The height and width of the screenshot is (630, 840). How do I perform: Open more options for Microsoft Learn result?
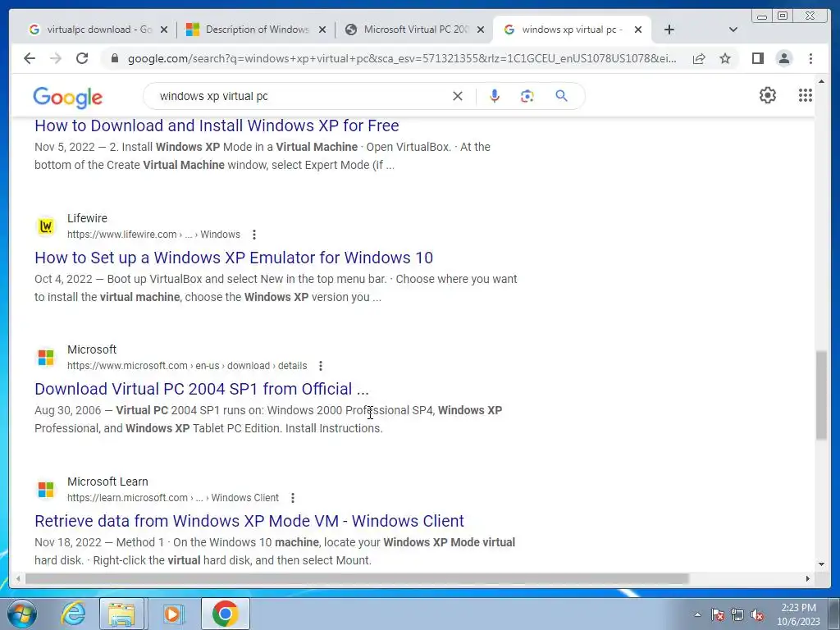[x=293, y=498]
